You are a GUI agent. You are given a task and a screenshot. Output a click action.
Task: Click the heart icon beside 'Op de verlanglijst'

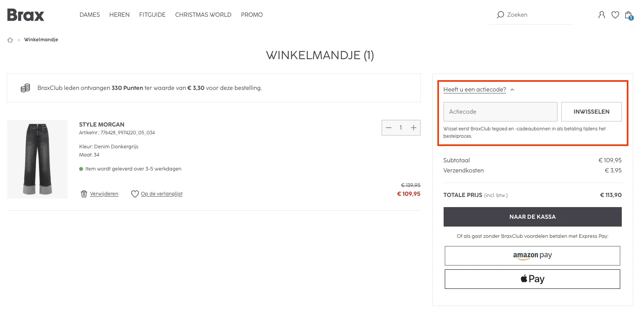[135, 194]
